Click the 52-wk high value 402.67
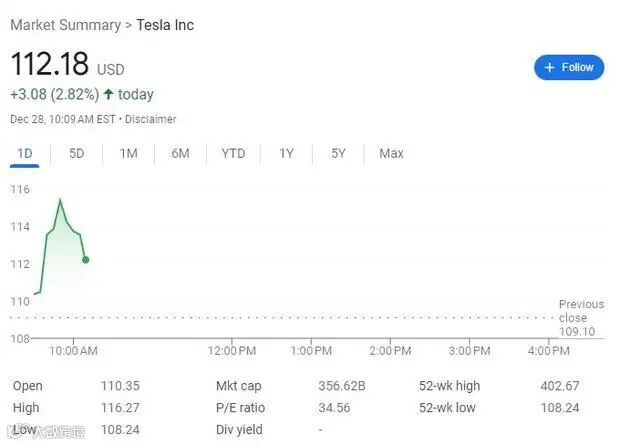Image resolution: width=640 pixels, height=445 pixels. [x=558, y=386]
